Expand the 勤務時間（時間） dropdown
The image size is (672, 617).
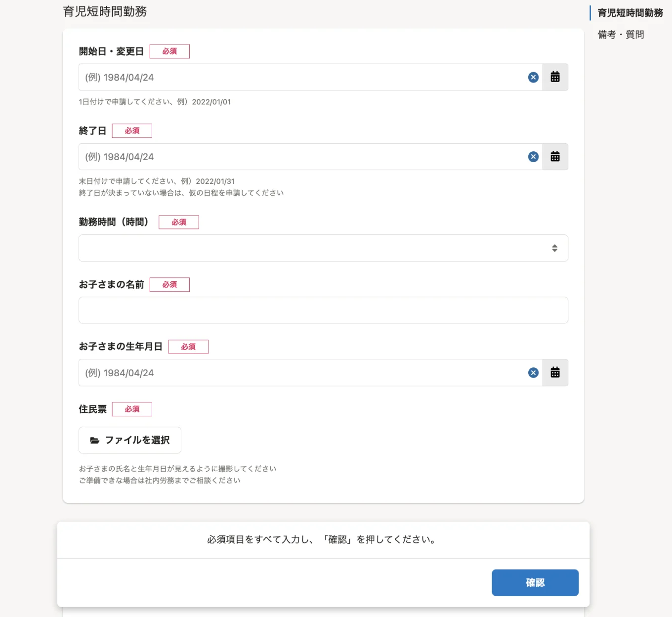click(x=323, y=248)
